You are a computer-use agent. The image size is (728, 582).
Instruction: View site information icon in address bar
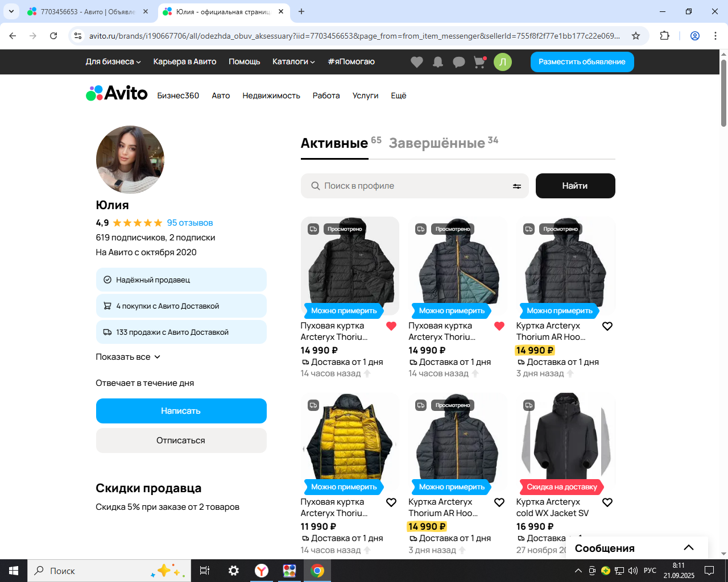[x=78, y=36]
